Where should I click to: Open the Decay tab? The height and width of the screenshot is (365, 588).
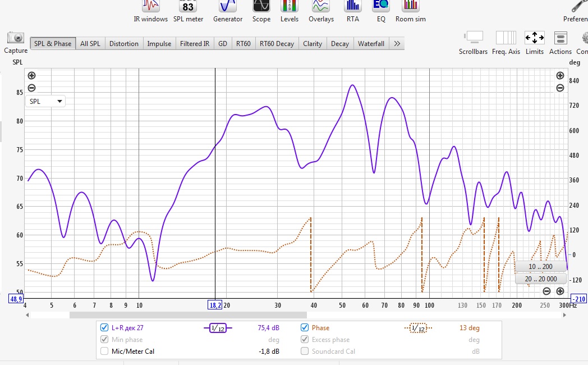340,43
